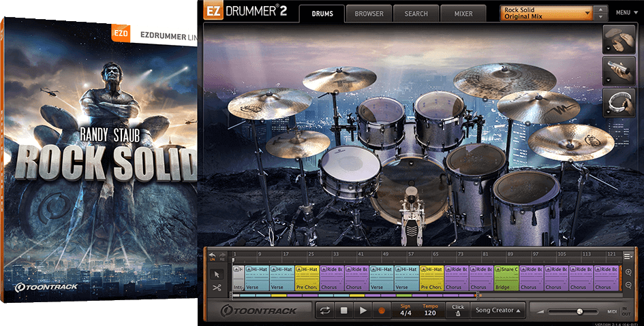This screenshot has width=644, height=326.
Task: Click the red Record button
Action: 382,311
